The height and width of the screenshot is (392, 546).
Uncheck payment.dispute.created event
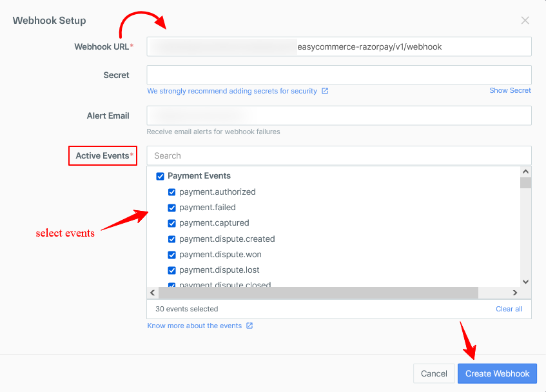(171, 239)
